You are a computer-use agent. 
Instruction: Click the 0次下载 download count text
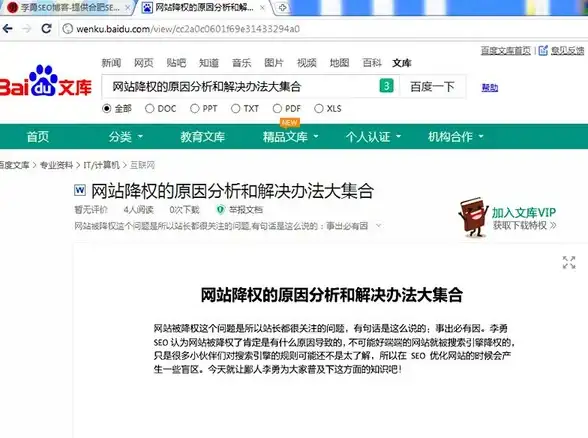click(x=184, y=210)
